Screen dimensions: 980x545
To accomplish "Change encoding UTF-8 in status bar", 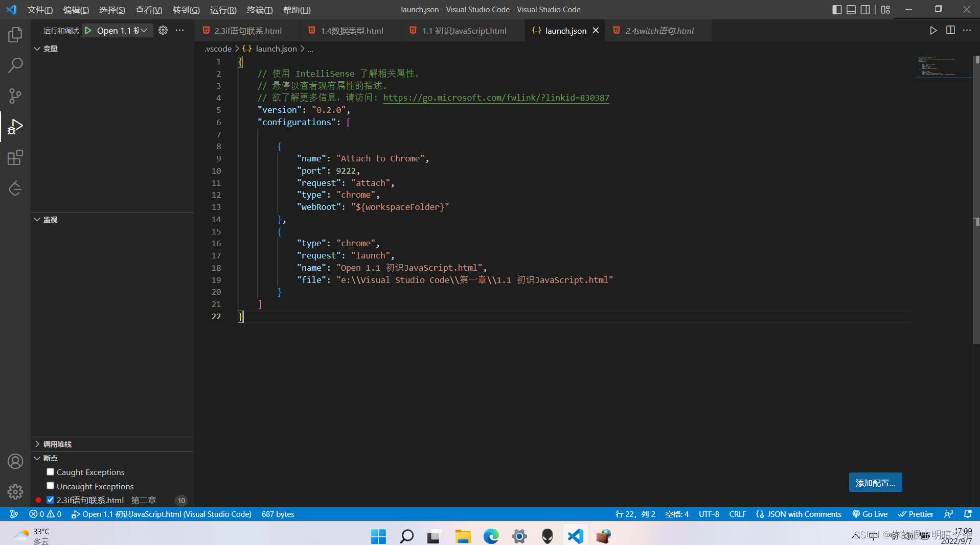I will [x=709, y=514].
